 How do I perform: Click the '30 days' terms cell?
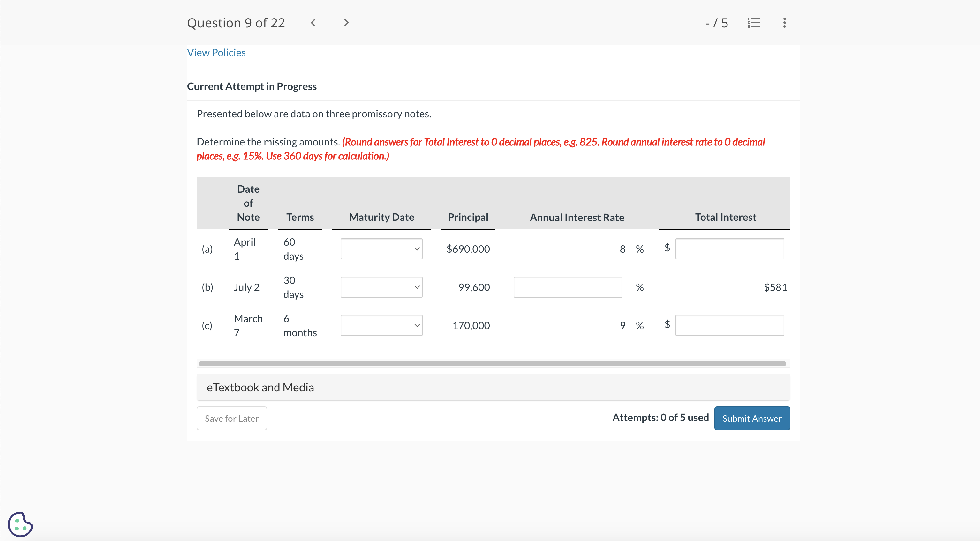click(x=293, y=287)
